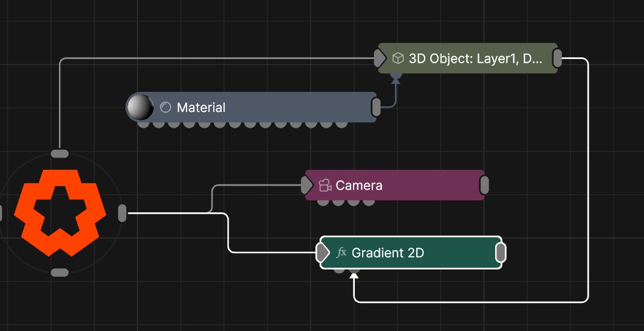Select the Camera node by its label
This screenshot has width=644, height=331.
[359, 186]
